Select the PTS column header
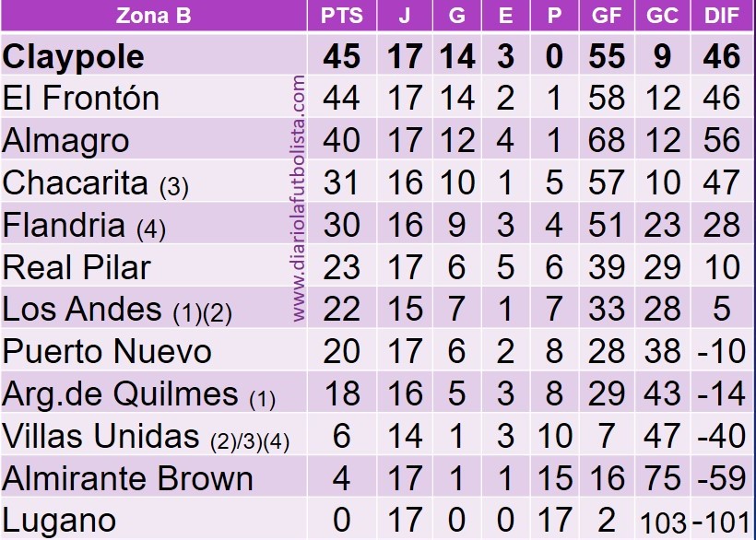 342,16
